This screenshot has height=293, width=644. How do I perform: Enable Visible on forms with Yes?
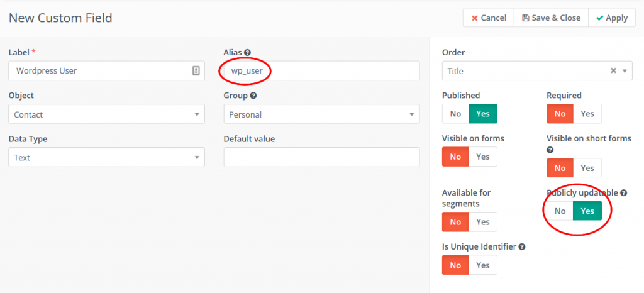tap(482, 157)
